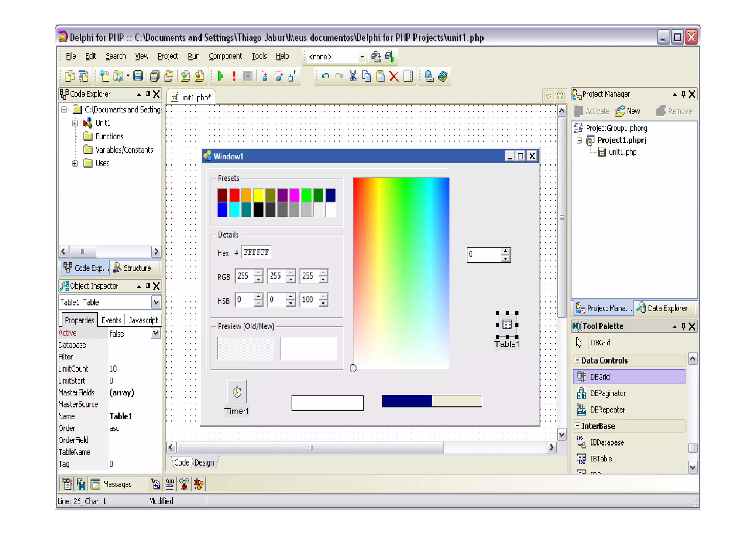Select IBDatabase component in the Tool Palette
Screen dimensions: 756x535
(607, 443)
